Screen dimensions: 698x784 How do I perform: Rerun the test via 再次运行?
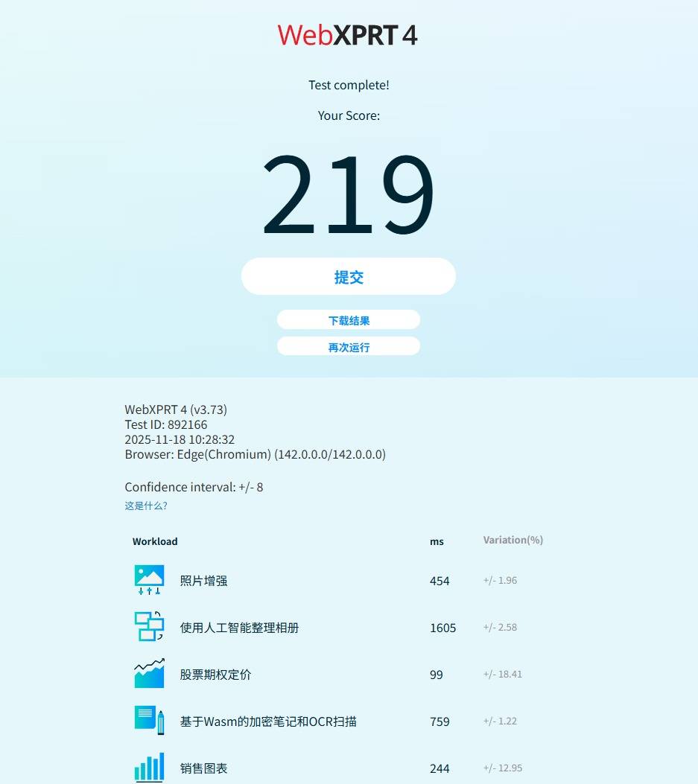point(349,347)
